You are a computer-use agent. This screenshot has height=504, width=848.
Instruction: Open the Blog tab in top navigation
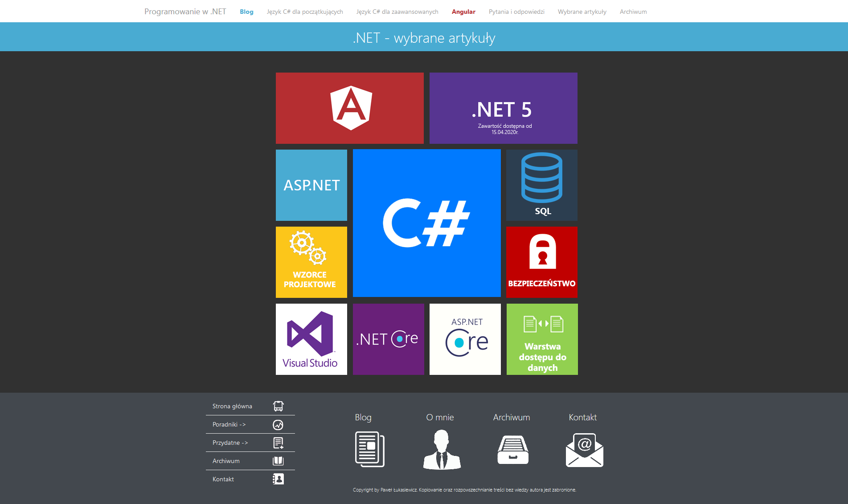(246, 12)
